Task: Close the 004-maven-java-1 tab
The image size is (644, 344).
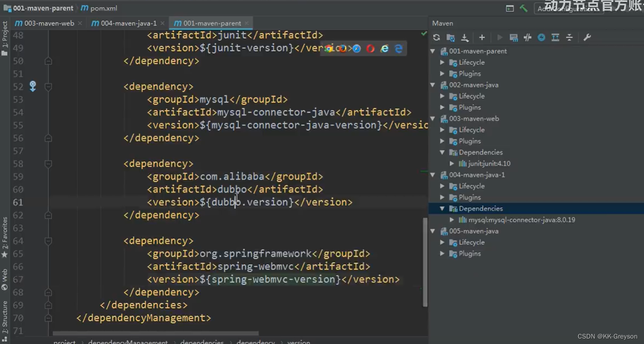Action: point(162,23)
